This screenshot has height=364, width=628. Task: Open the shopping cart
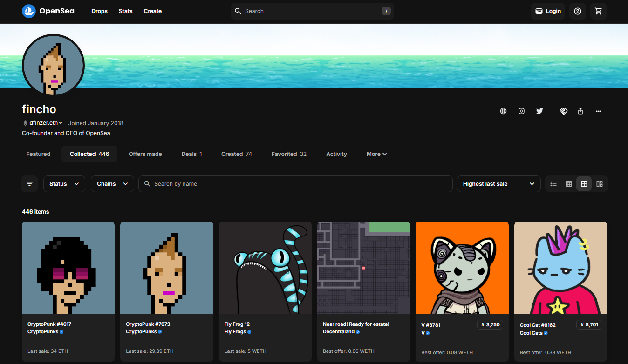click(x=599, y=11)
